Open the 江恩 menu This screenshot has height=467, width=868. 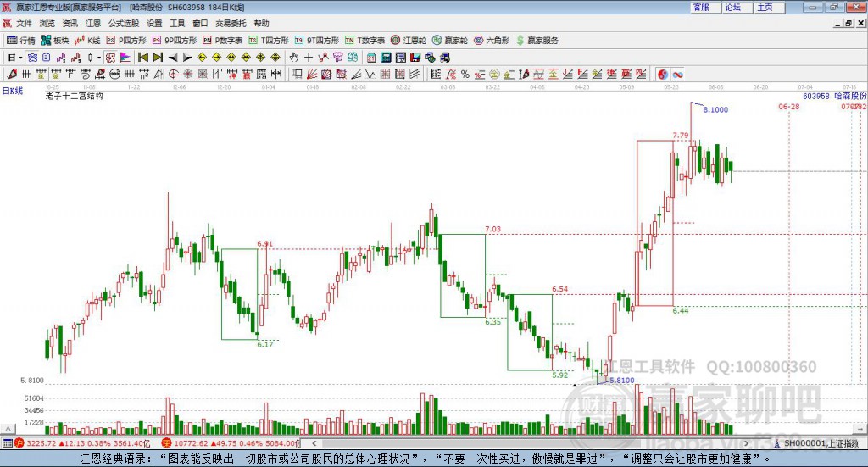(93, 23)
